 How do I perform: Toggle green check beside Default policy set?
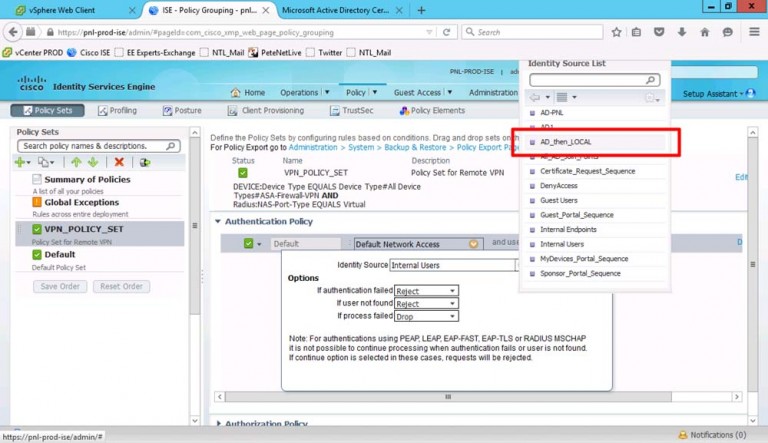(x=37, y=254)
